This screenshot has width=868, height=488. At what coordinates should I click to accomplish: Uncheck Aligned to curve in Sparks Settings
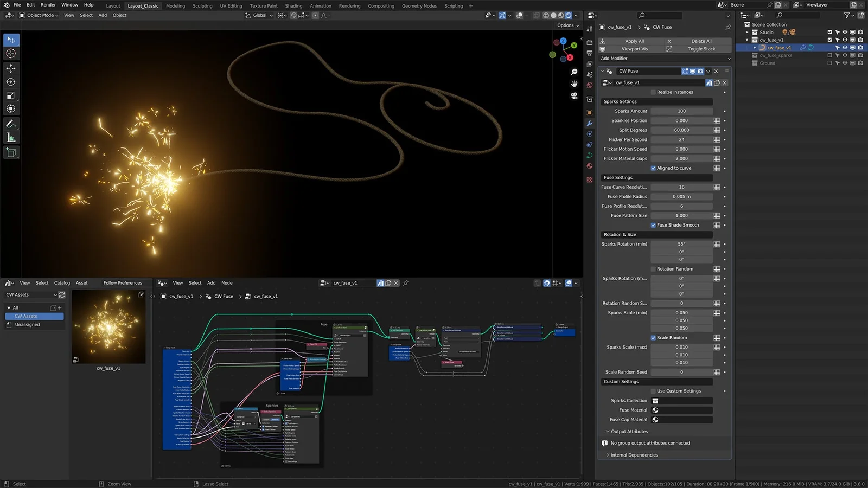click(x=654, y=168)
